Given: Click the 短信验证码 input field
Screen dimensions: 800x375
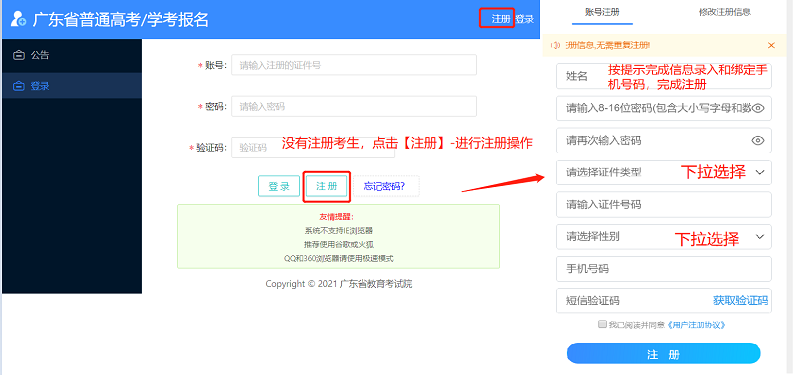Looking at the screenshot, I should pyautogui.click(x=664, y=301).
